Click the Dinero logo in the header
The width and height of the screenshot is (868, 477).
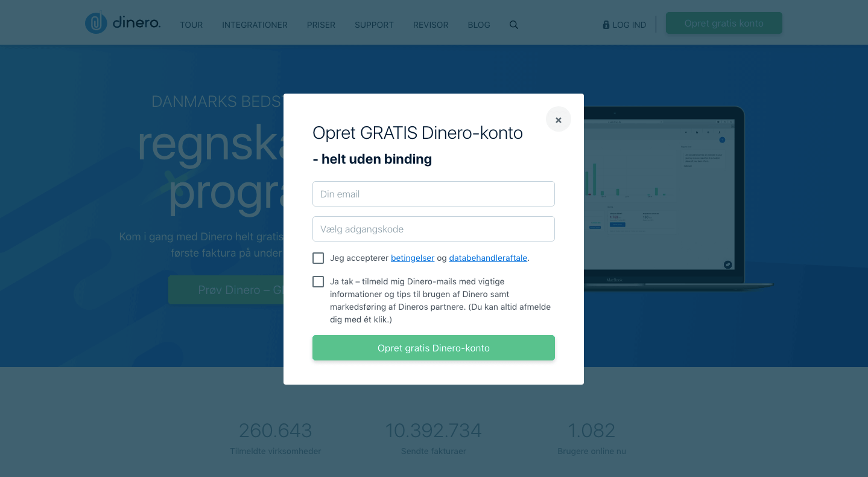tap(123, 24)
